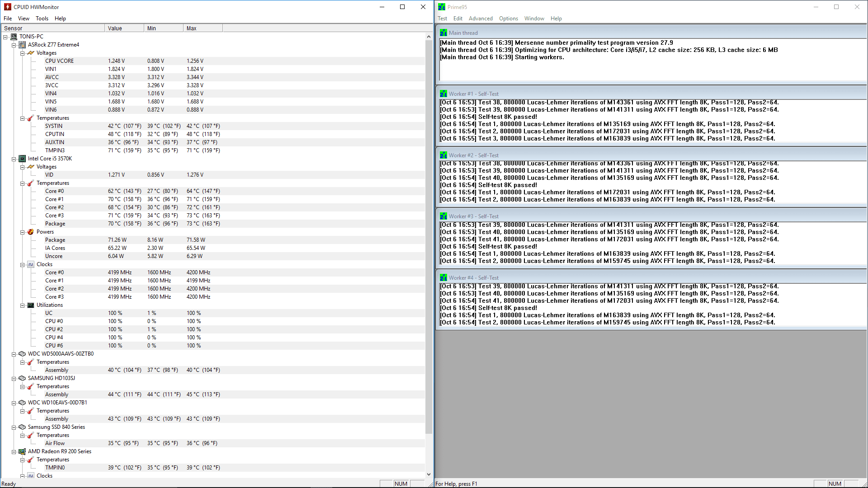Select the Core #3 temperature row
The image size is (868, 488).
coord(212,216)
